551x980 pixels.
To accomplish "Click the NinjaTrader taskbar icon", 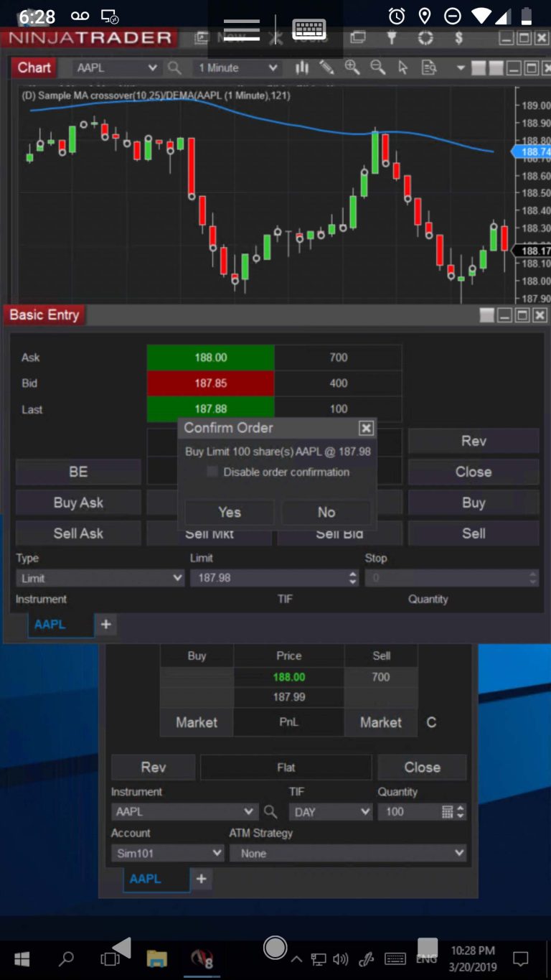I will click(x=202, y=958).
